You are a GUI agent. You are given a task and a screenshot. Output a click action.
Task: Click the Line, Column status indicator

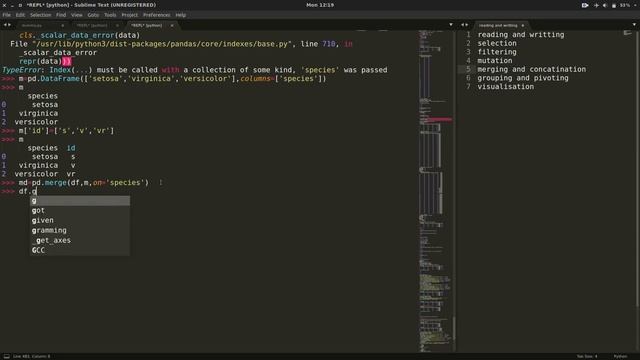pyautogui.click(x=31, y=356)
